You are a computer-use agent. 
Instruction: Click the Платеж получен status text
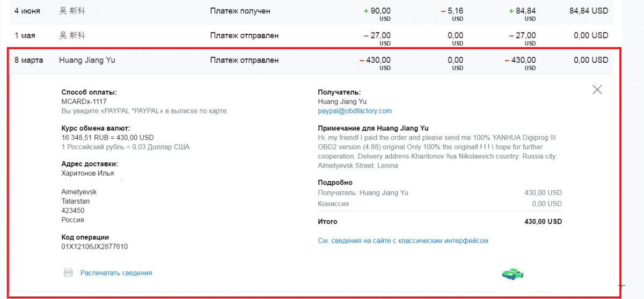[x=240, y=11]
